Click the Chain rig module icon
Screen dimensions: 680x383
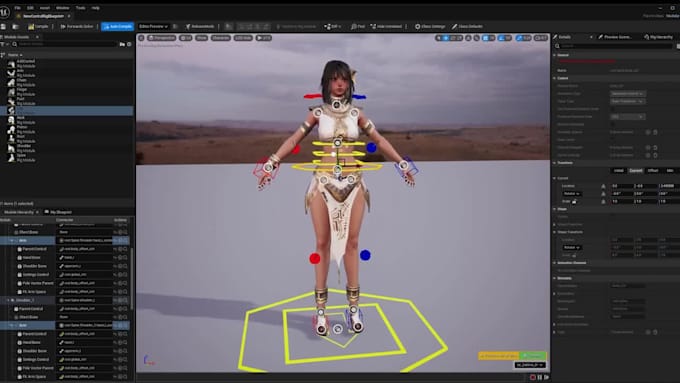point(11,82)
